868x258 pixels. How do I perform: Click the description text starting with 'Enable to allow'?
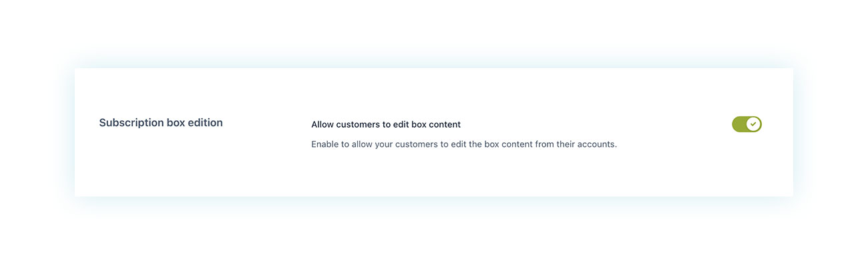464,144
